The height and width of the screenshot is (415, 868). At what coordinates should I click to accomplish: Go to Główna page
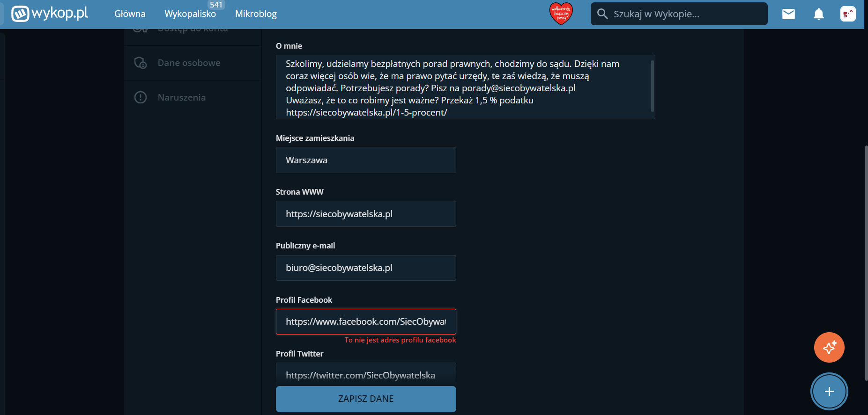pos(130,14)
